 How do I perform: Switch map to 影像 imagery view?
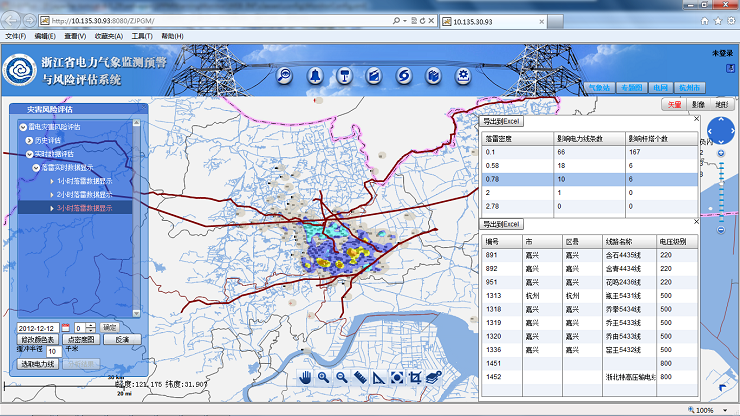click(697, 104)
